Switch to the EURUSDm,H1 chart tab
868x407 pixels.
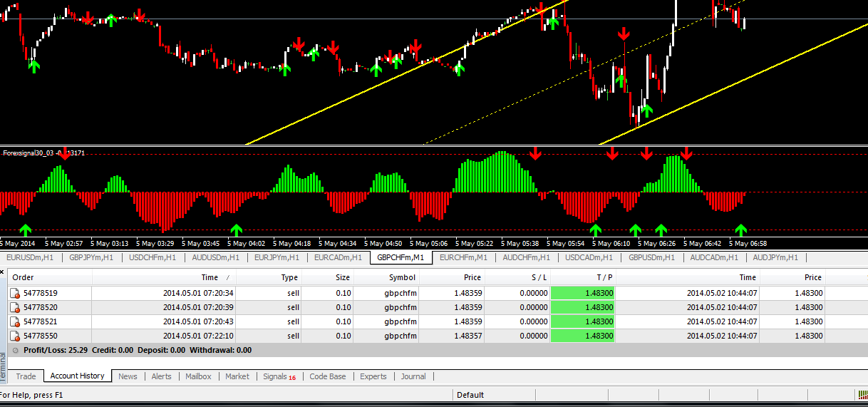pyautogui.click(x=30, y=257)
